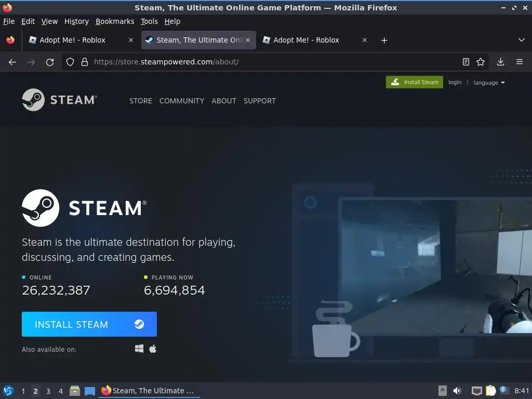Open the file manager from the taskbar

click(x=75, y=391)
